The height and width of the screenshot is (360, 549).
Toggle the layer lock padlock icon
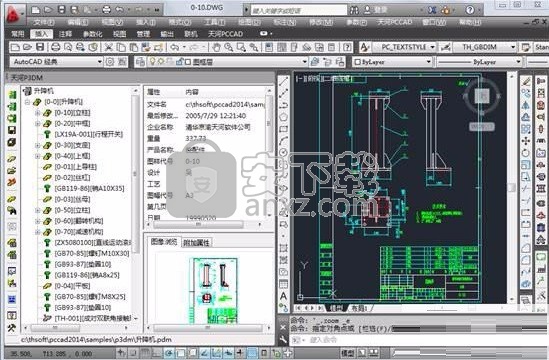click(x=179, y=62)
